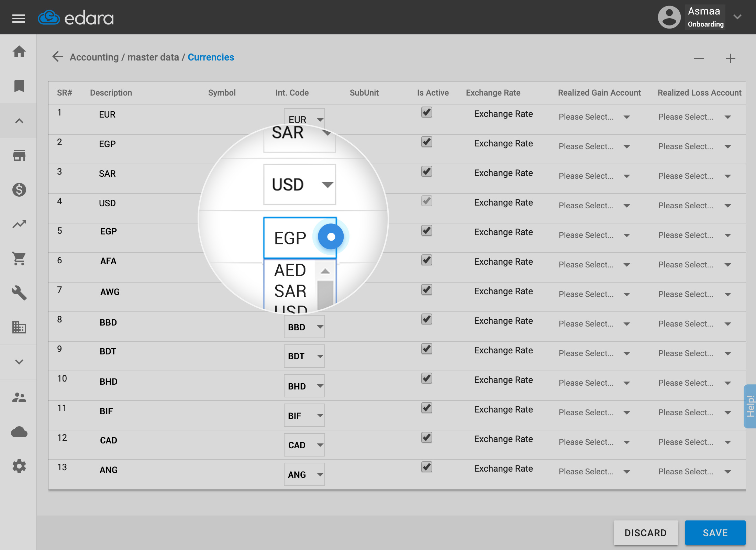Toggle Is Active checkbox for BBD row
756x550 pixels.
(x=426, y=319)
